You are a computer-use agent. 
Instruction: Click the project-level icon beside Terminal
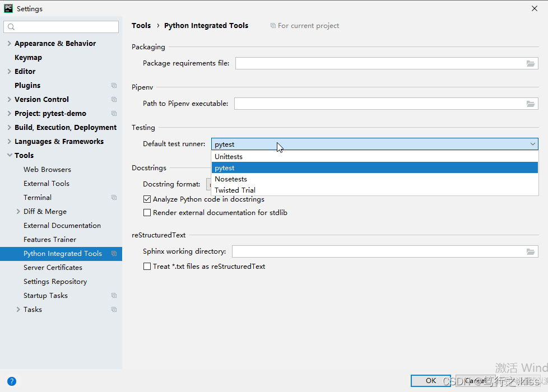pos(114,197)
